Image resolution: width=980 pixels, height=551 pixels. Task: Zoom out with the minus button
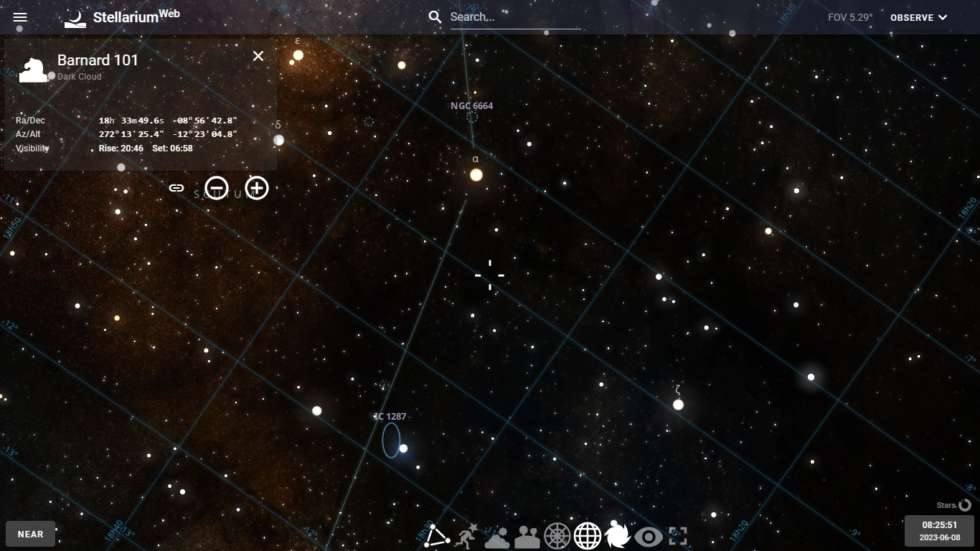pos(217,188)
